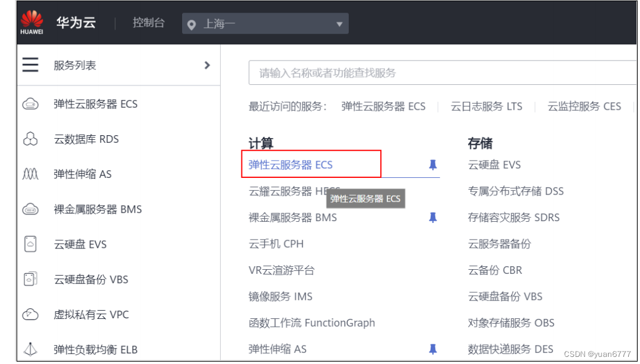The image size is (640, 364).
Task: Click the 计算 category heading
Action: pyautogui.click(x=261, y=143)
